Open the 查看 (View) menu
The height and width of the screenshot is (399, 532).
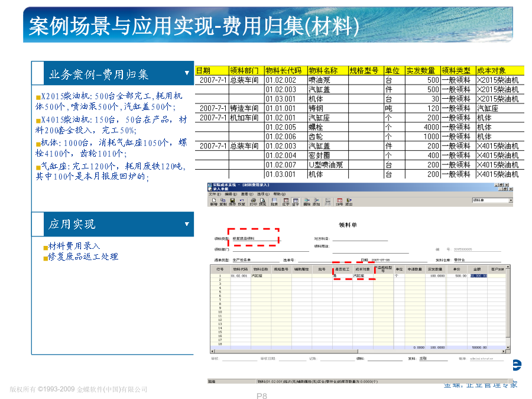247,194
